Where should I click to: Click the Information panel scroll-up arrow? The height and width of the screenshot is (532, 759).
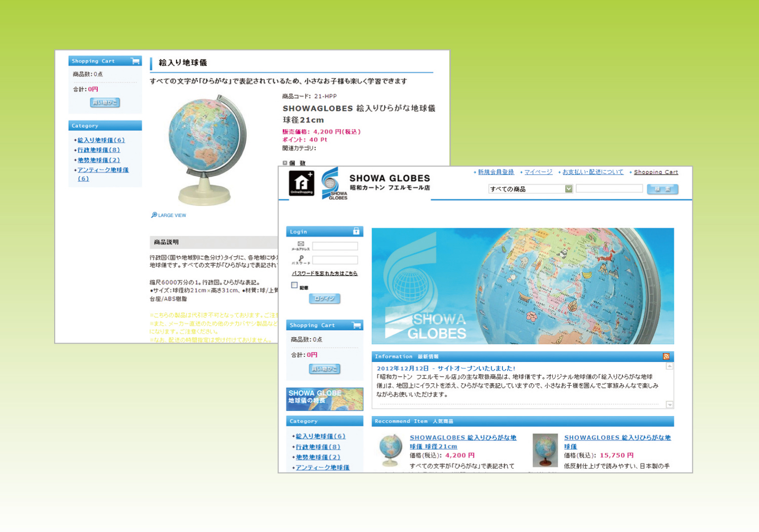click(669, 366)
